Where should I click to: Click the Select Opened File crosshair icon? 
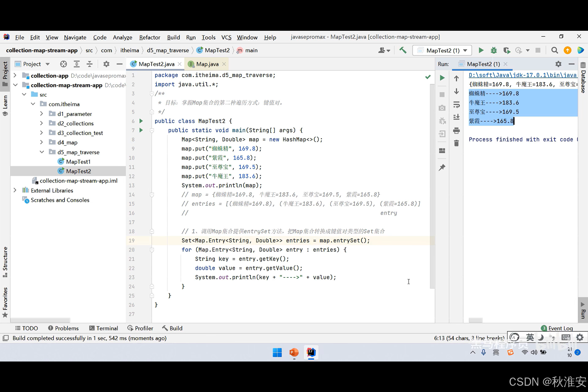[63, 64]
